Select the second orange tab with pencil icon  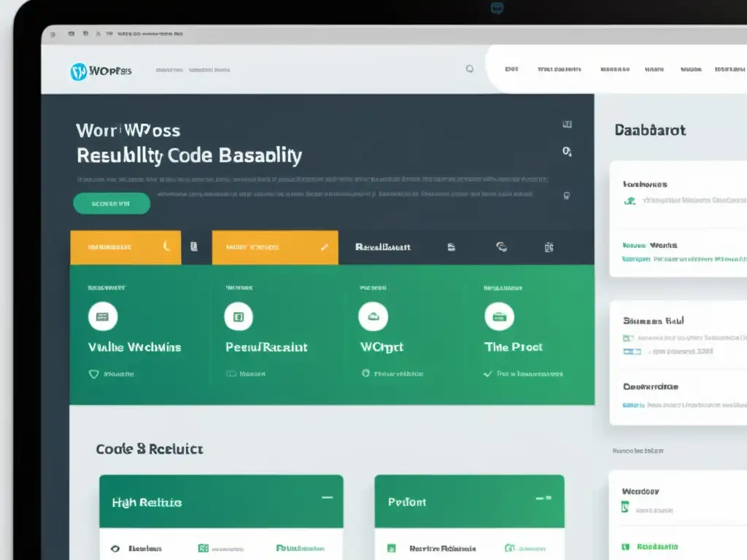(x=275, y=247)
